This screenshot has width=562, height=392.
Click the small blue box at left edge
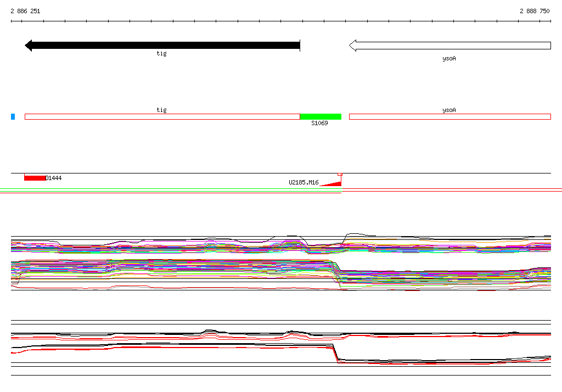click(x=13, y=116)
